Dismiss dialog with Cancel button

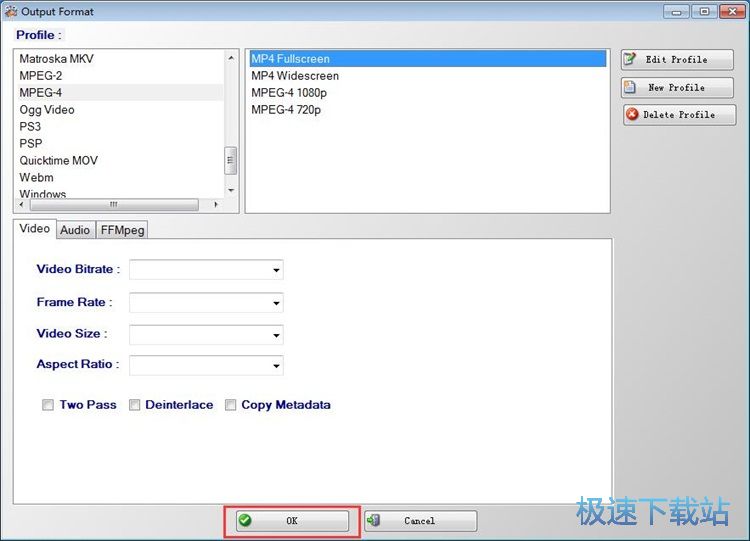(420, 521)
